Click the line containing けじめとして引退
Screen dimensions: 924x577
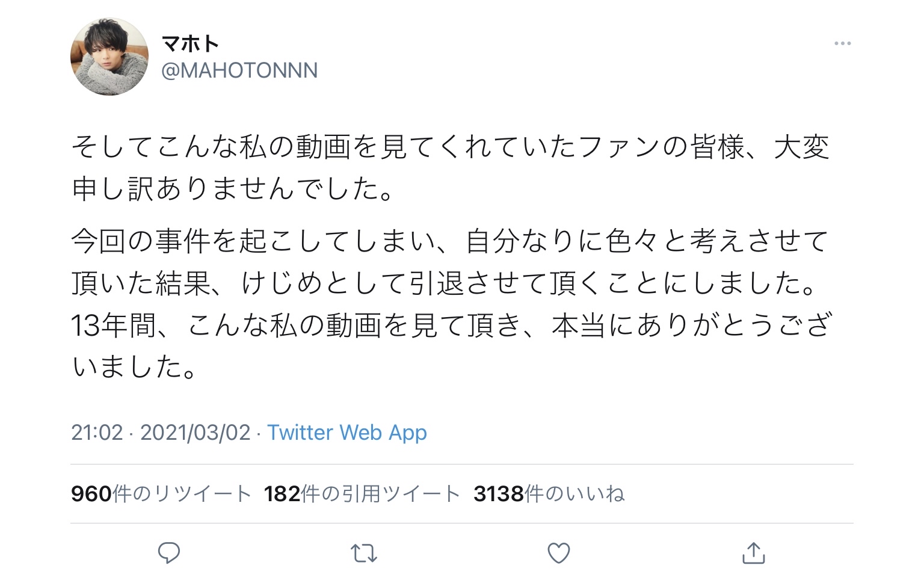coord(444,283)
